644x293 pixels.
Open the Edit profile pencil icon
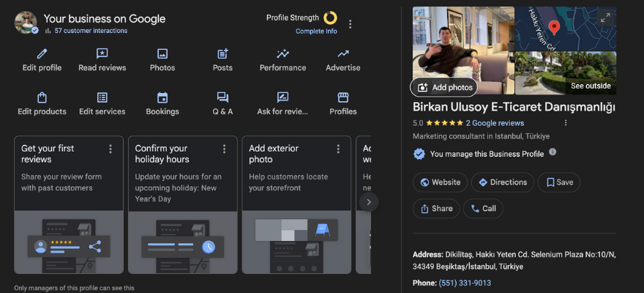coord(42,53)
